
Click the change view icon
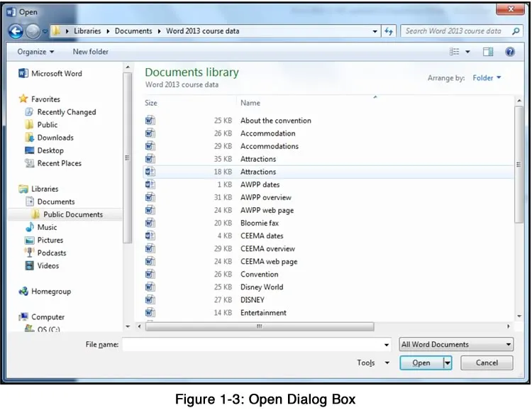coord(454,52)
